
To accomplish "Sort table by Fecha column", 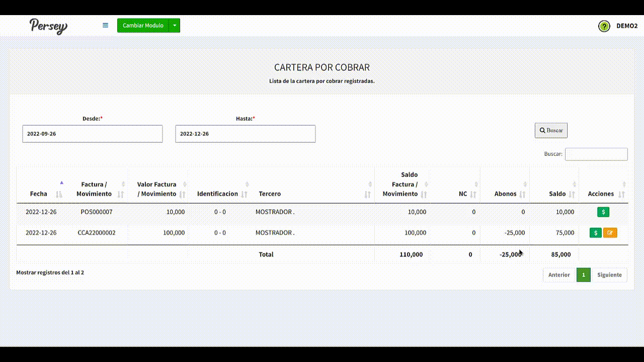I will tap(39, 194).
